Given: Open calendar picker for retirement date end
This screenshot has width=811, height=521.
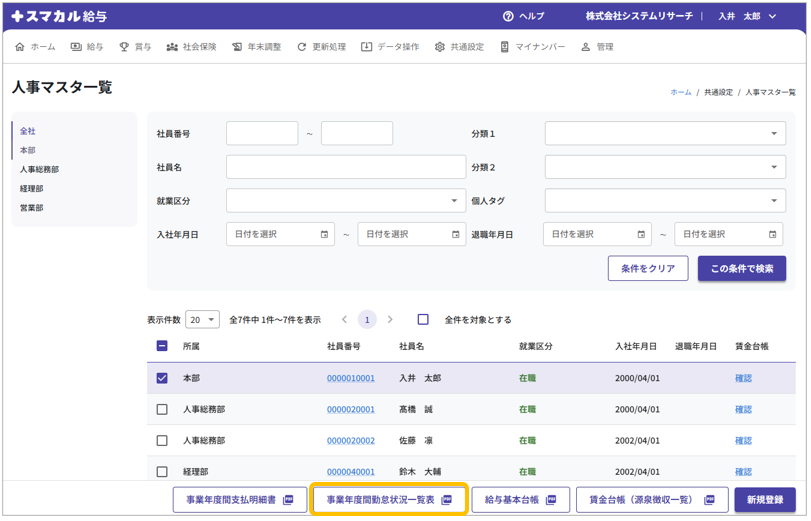Looking at the screenshot, I should pyautogui.click(x=772, y=234).
